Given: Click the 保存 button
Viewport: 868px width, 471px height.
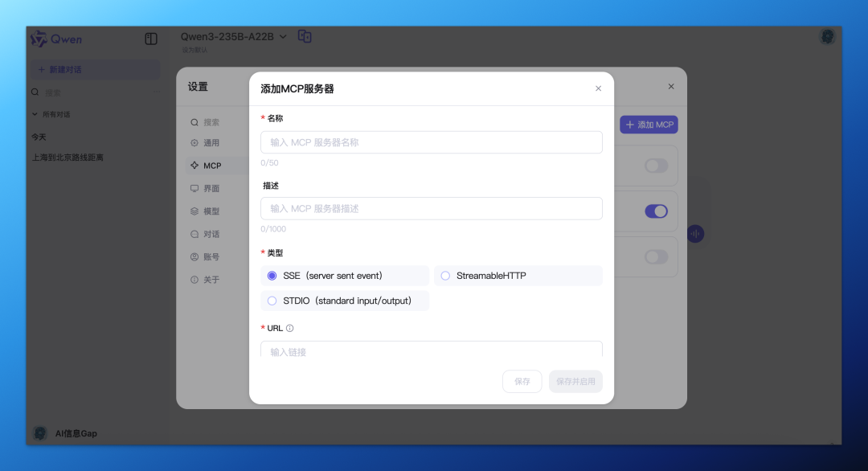Looking at the screenshot, I should (x=522, y=381).
